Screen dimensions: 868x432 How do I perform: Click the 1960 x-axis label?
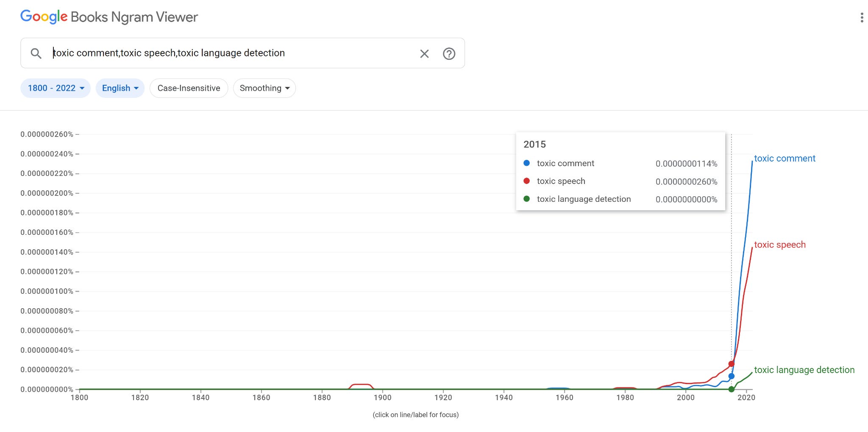(565, 398)
